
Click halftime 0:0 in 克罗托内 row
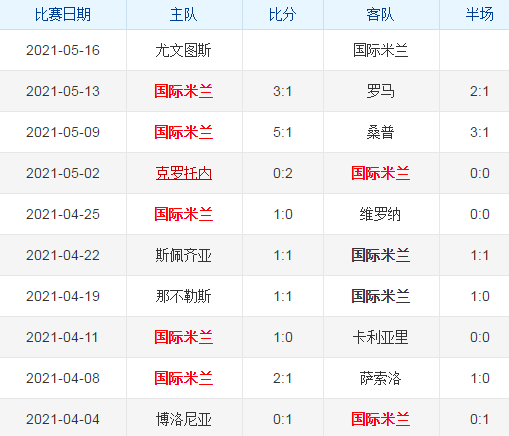pos(480,173)
